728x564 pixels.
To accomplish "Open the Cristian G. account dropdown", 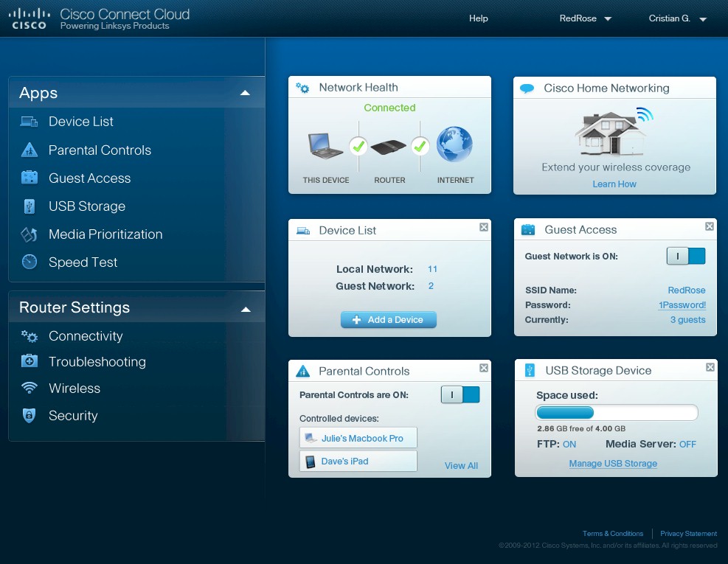I will point(677,18).
